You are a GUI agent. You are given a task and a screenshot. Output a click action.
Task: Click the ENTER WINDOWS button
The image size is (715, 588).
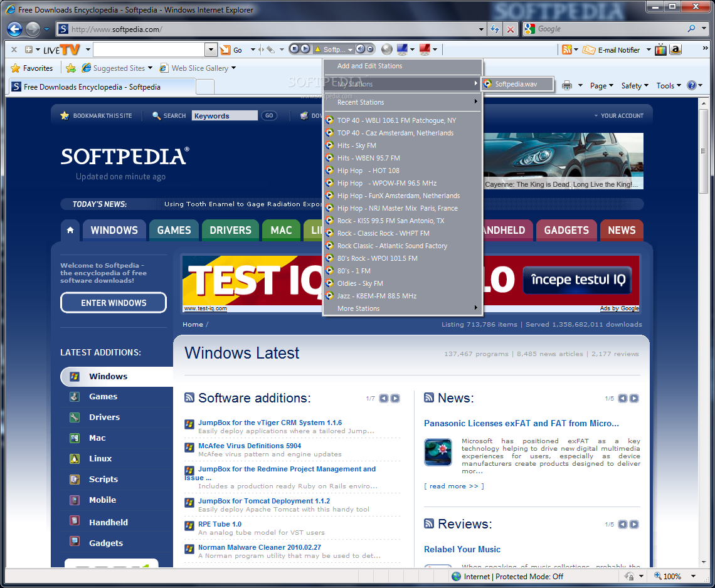coord(114,303)
